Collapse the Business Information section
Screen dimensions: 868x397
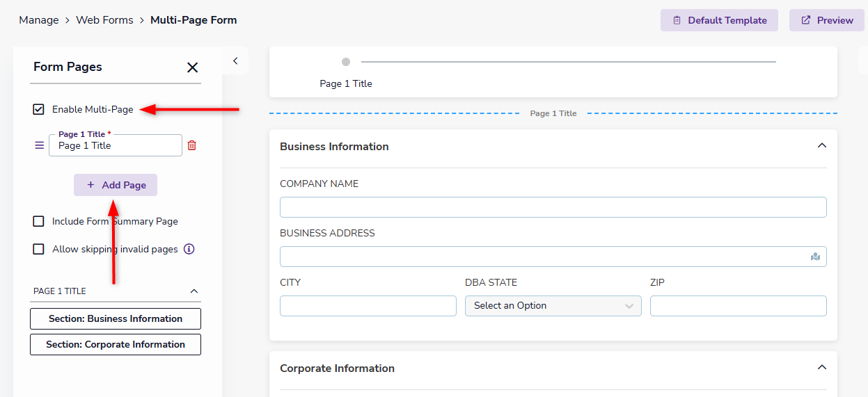821,146
